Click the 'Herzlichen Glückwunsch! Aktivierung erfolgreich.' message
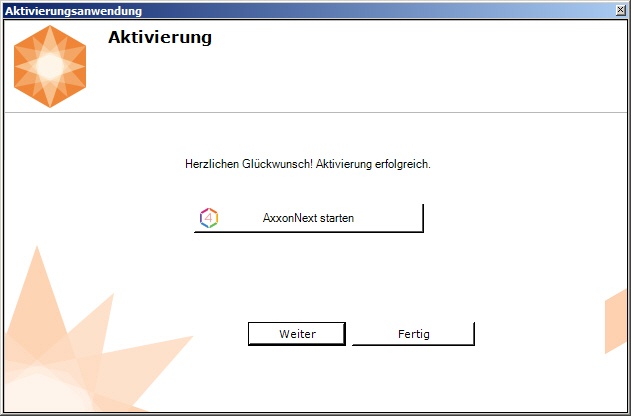This screenshot has height=416, width=631. [x=308, y=164]
